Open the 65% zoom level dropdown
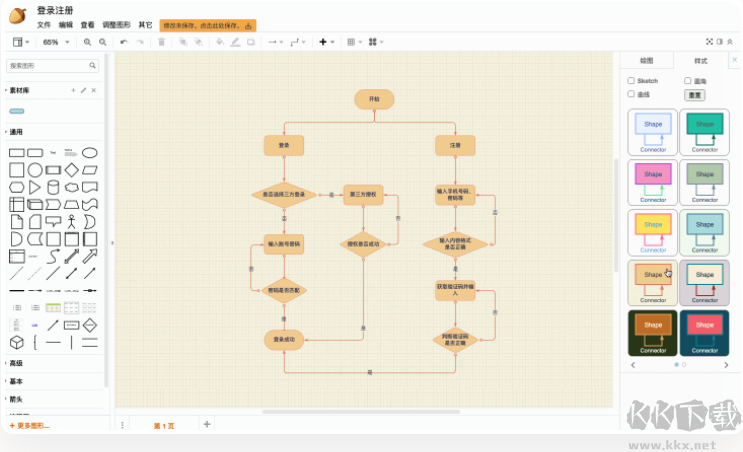743x452 pixels. 54,42
